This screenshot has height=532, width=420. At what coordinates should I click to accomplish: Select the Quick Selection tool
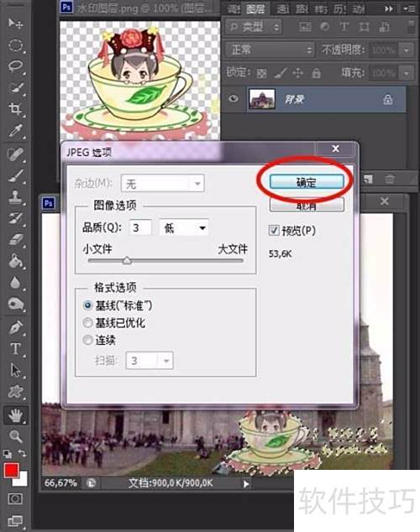click(x=15, y=88)
